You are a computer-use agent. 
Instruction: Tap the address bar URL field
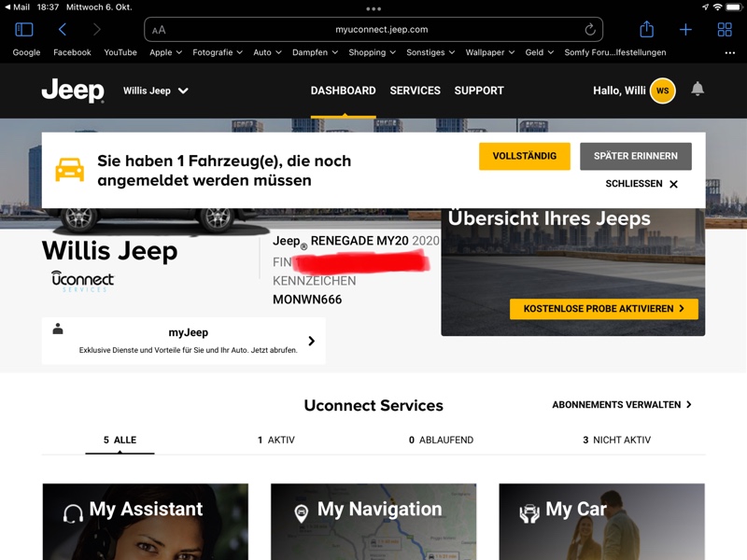pos(373,30)
